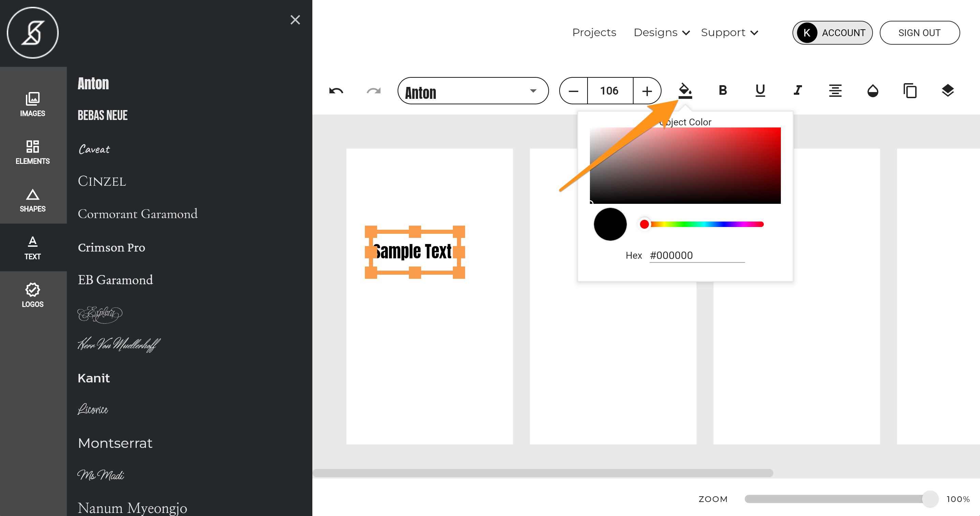
Task: Select the Cinzel font
Action: click(x=102, y=181)
